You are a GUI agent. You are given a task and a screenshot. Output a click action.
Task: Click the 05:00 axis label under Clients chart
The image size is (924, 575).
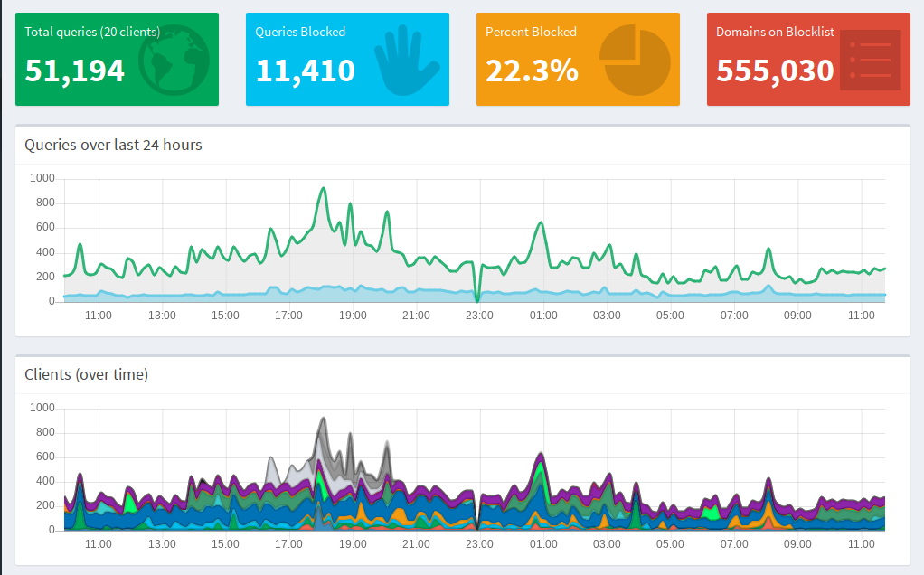(670, 544)
